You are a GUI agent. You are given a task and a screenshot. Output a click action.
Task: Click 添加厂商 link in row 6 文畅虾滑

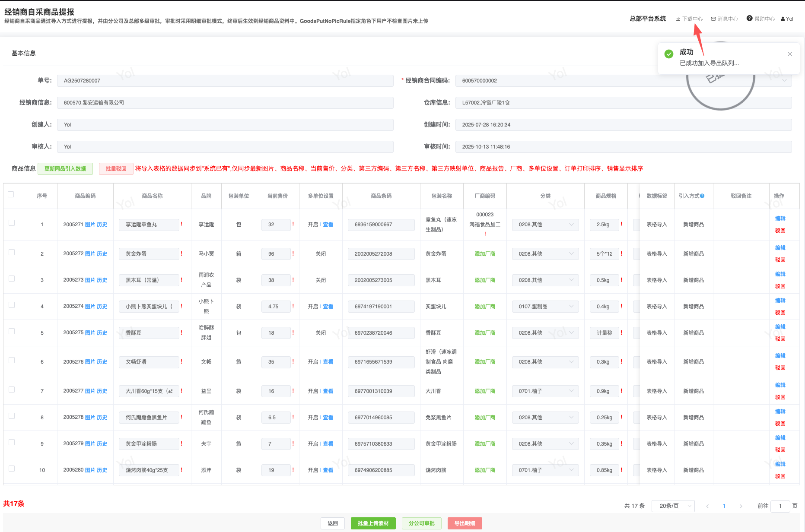coord(485,362)
